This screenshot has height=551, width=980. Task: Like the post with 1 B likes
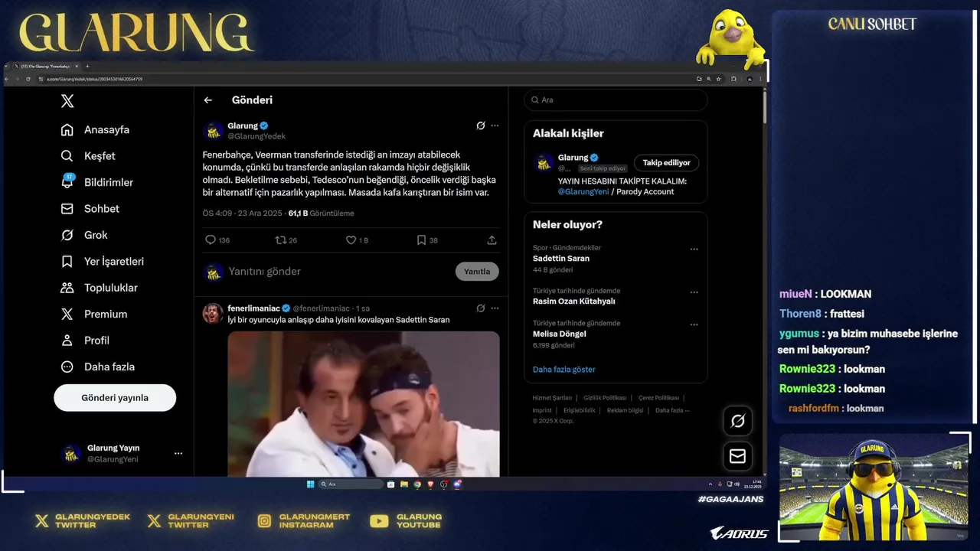(x=351, y=240)
